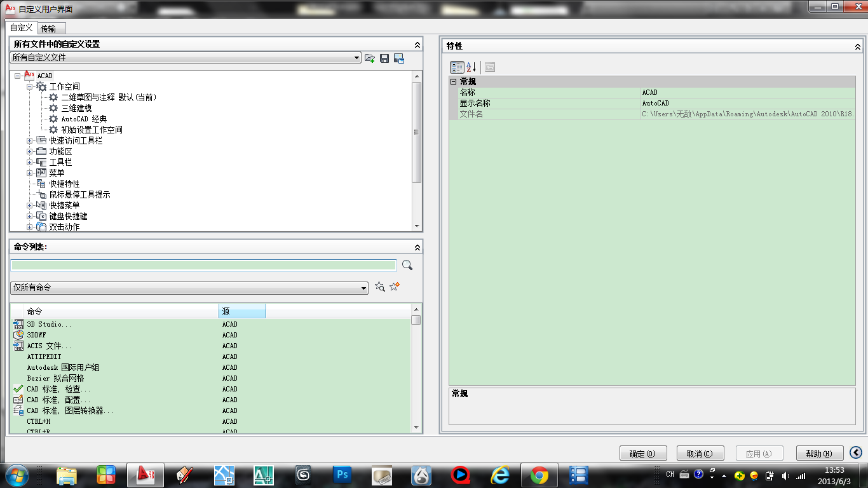Select the Bezier 拟合网格 command row

click(210, 378)
